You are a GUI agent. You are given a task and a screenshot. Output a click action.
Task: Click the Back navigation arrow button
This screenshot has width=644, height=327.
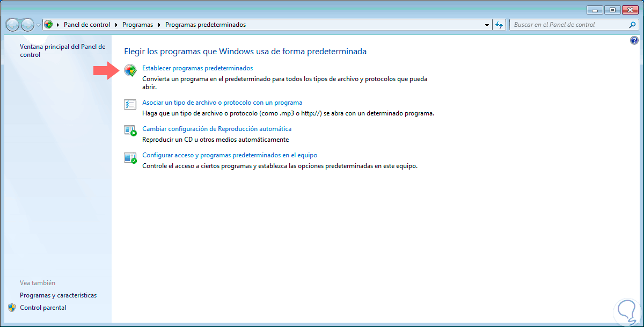[x=13, y=25]
